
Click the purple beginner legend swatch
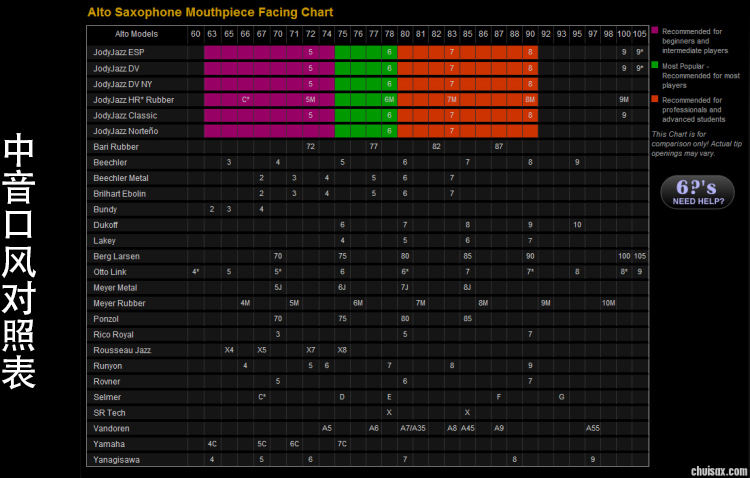coord(655,31)
